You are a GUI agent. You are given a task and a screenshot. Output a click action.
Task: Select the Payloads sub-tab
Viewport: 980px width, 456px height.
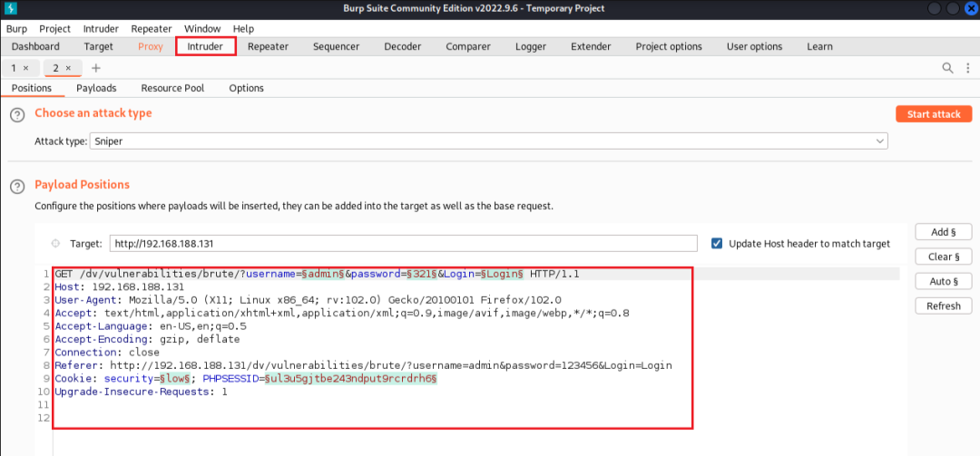(x=96, y=88)
